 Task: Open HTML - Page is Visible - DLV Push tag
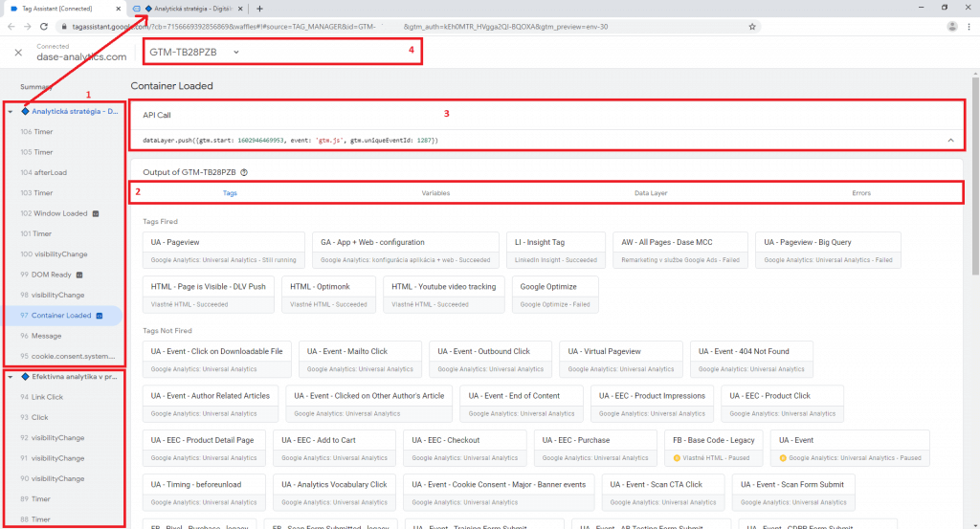(208, 295)
